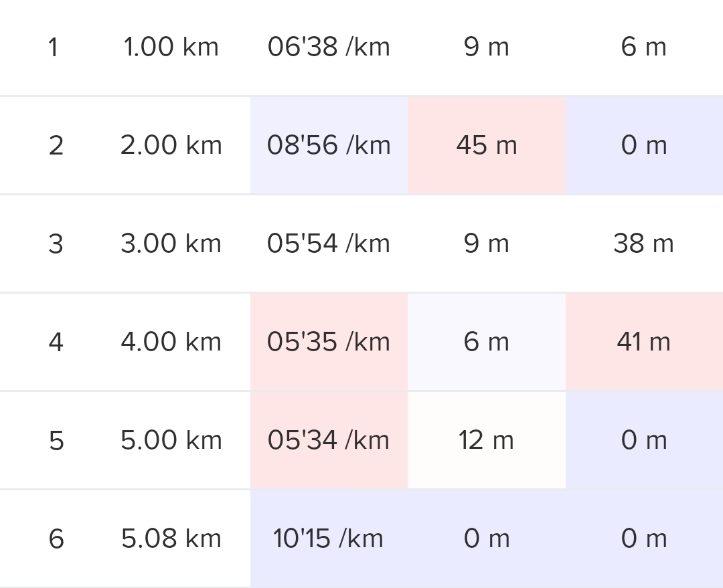Click the 5.00 km distance cell

pos(171,441)
